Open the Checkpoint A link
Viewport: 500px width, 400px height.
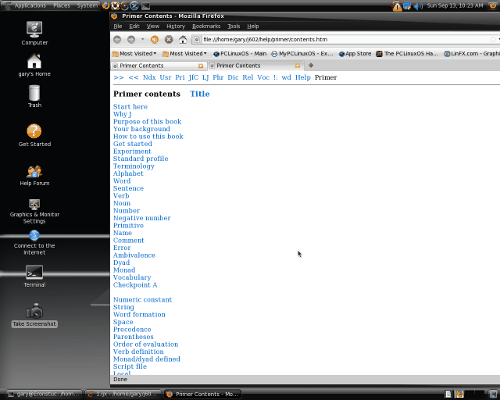pos(135,285)
